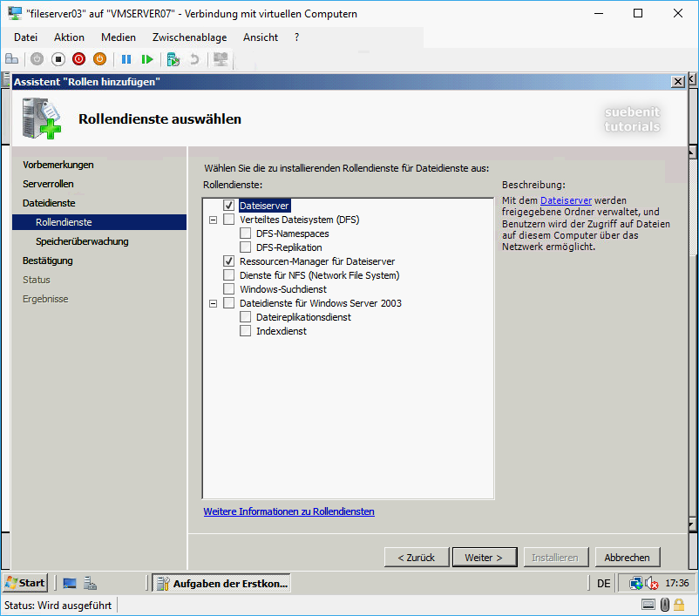
Task: Uncheck the Dateiserver checkbox
Action: click(228, 206)
